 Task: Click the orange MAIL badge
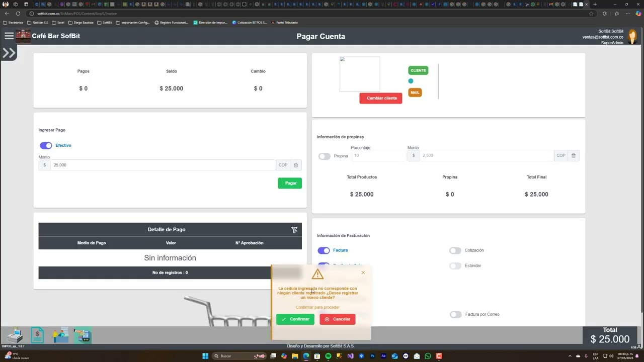coord(415,93)
